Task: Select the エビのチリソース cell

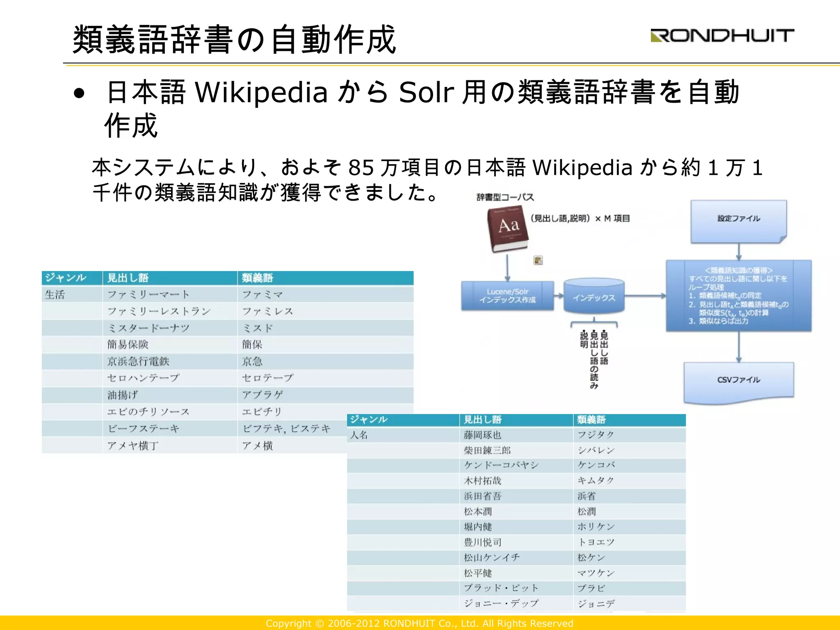Action: (x=170, y=412)
